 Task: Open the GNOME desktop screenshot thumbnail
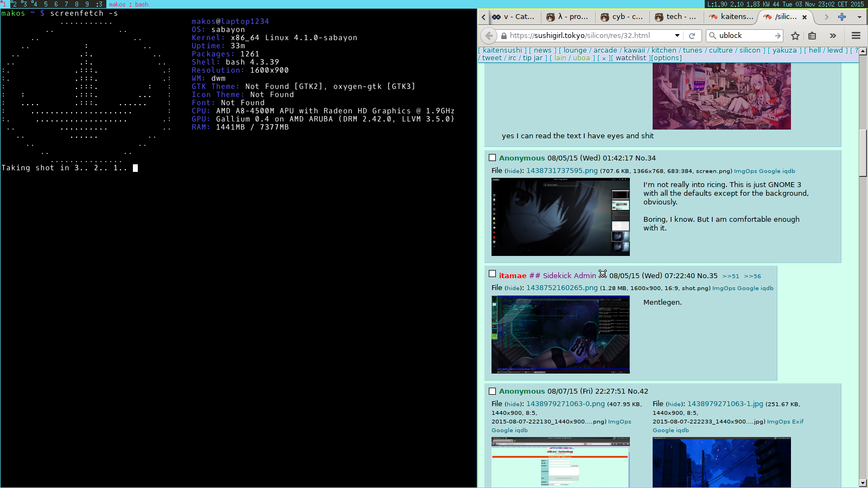560,217
